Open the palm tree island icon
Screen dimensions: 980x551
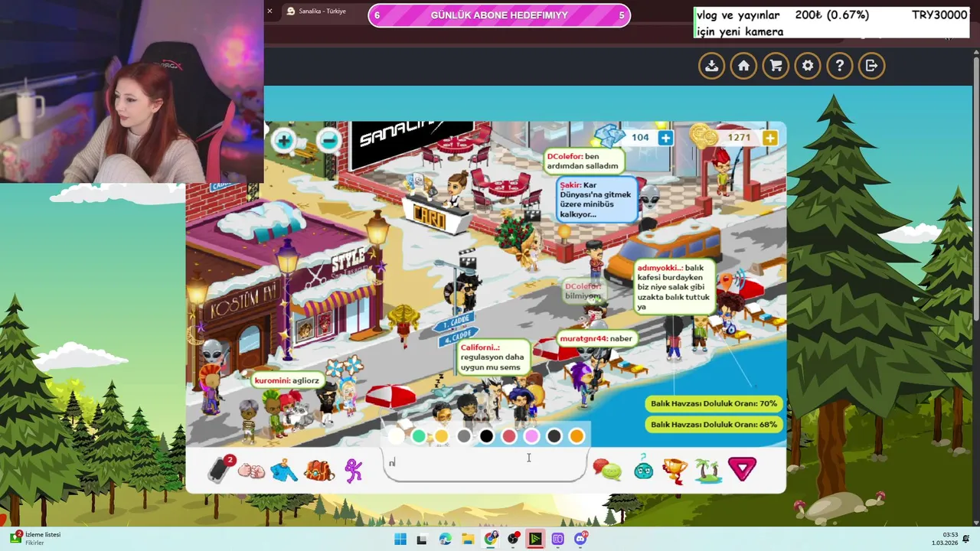pos(707,470)
